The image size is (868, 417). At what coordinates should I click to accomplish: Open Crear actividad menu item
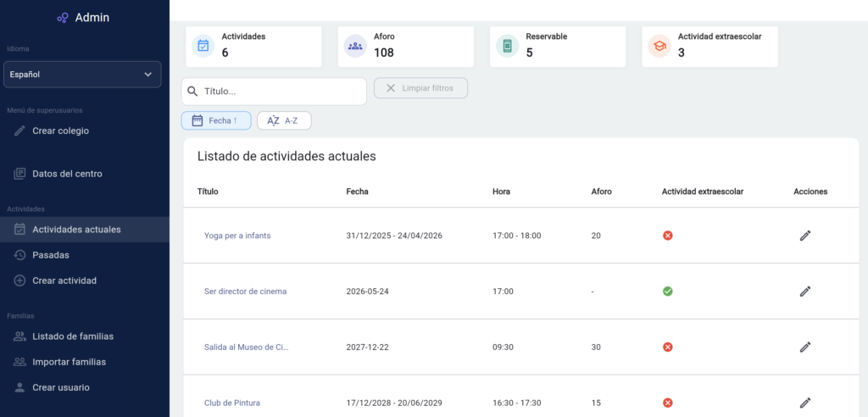pyautogui.click(x=64, y=281)
